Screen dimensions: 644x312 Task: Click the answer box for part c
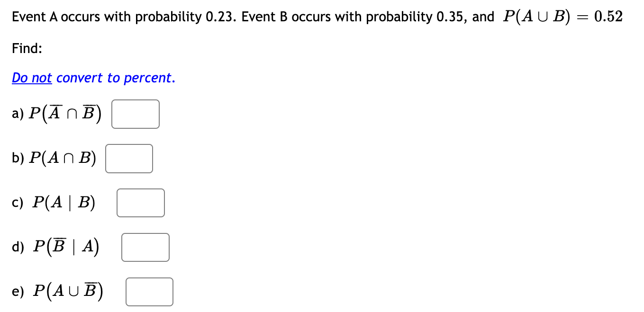point(140,202)
